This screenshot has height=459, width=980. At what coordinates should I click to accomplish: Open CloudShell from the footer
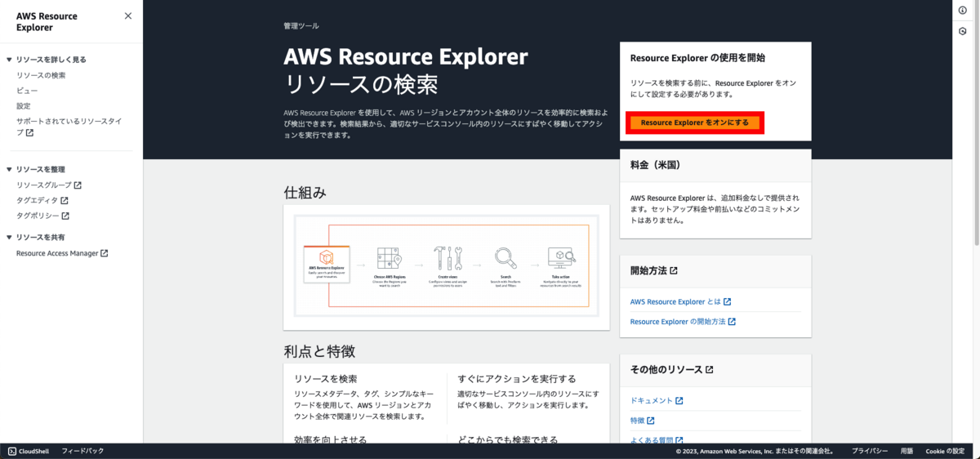click(29, 451)
